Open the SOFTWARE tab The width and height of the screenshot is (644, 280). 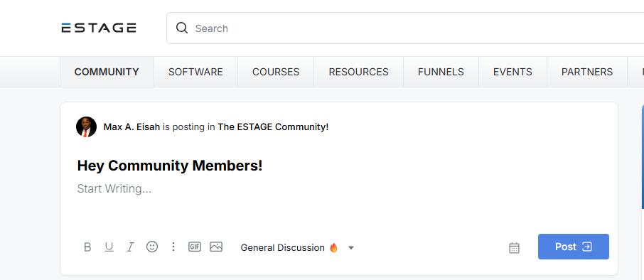pos(195,72)
